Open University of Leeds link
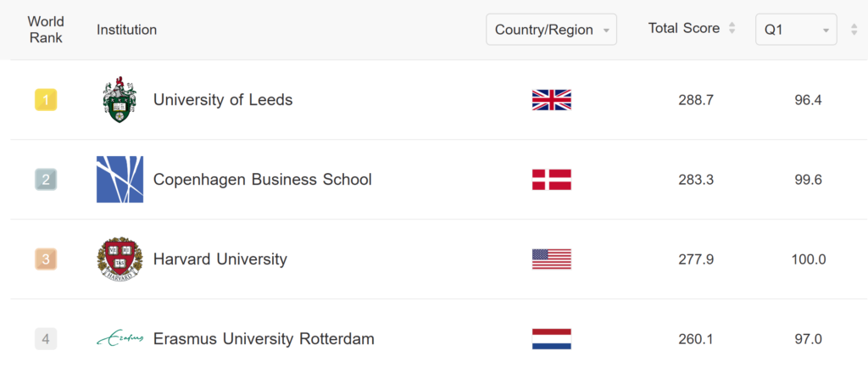Screen dimensions: 868x373 tap(223, 100)
